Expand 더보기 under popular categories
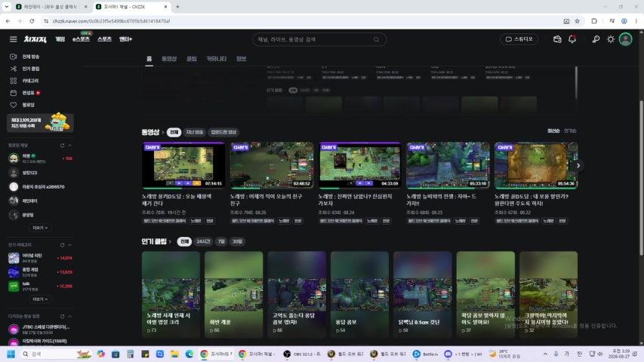 [40, 299]
